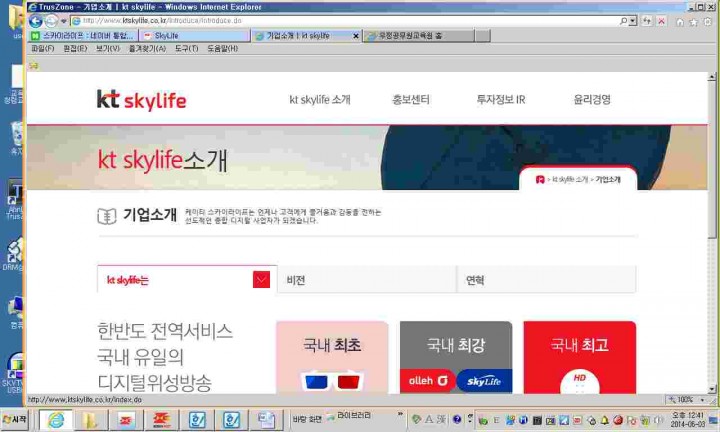Open the 파일(F) menu

(x=42, y=49)
